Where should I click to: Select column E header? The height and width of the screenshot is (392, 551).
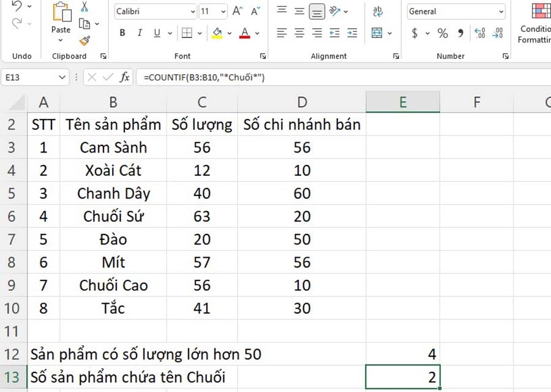pos(403,102)
